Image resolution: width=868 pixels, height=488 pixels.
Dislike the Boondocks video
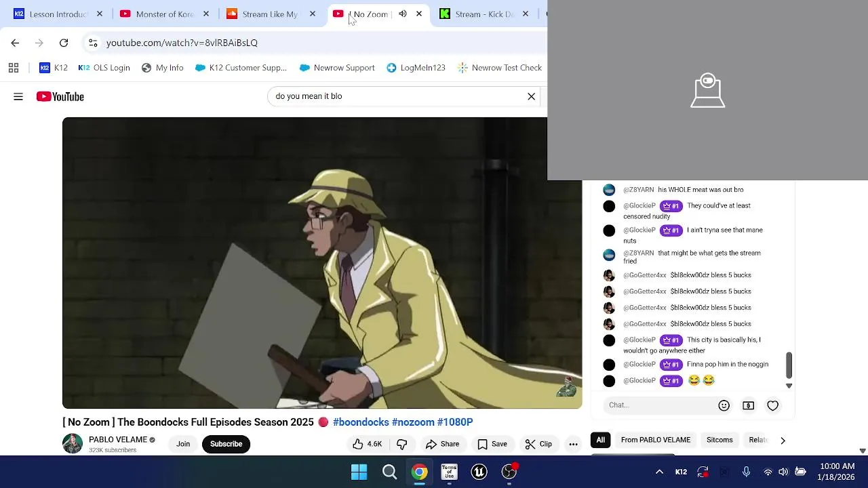[402, 444]
